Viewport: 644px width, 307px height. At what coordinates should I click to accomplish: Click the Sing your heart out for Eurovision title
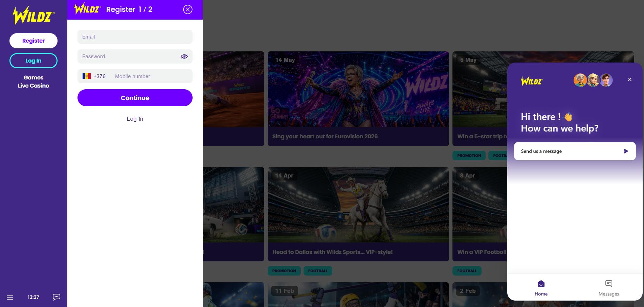point(325,136)
